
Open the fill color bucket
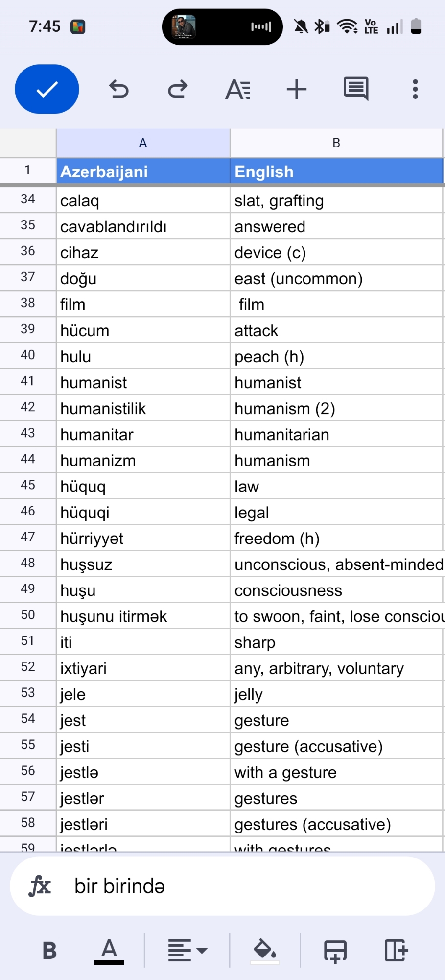(265, 951)
